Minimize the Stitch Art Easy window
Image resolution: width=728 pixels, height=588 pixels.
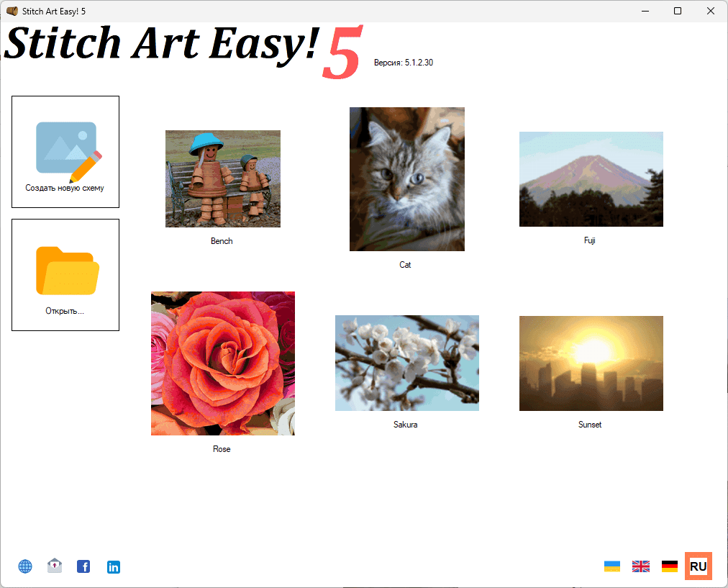[x=645, y=11]
